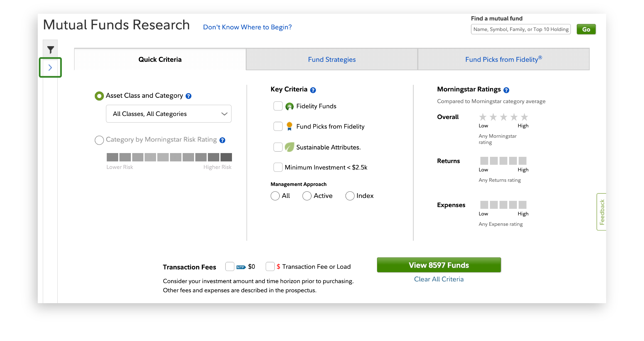This screenshot has width=644, height=341.
Task: Click the Fidelity Funds logo icon
Action: coord(289,106)
